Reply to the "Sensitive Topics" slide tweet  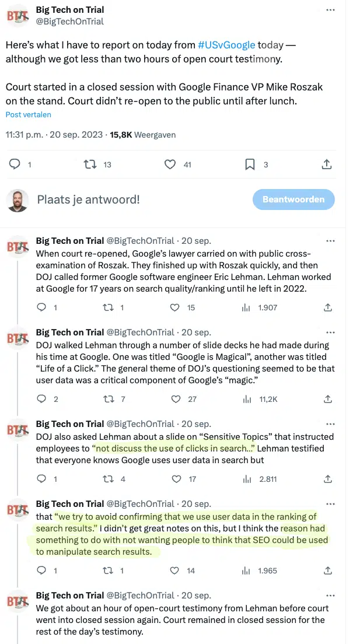(41, 479)
